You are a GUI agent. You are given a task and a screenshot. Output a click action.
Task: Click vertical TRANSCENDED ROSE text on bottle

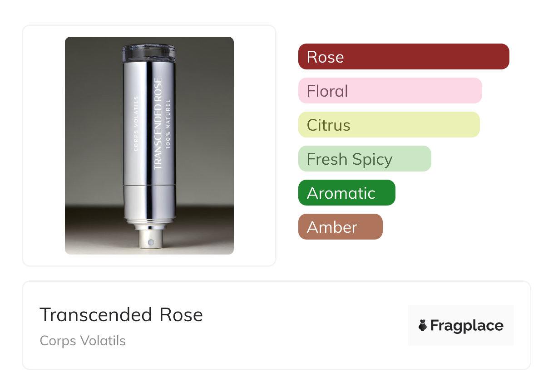point(158,124)
